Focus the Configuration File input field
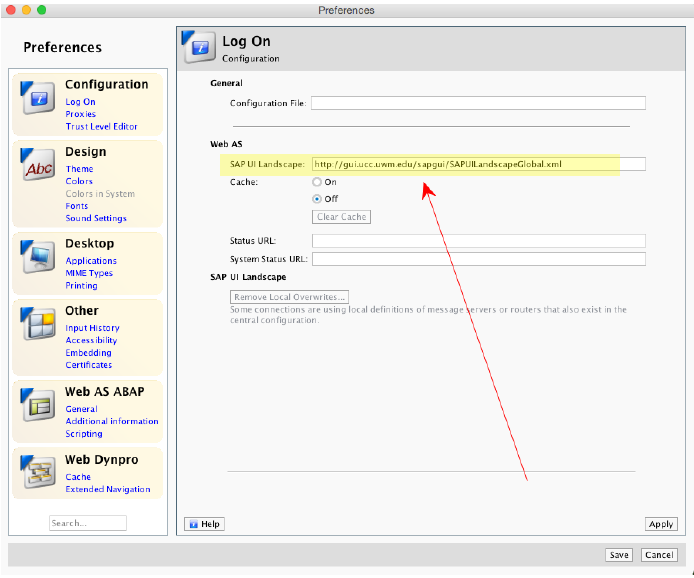Viewport: 694px width, 578px height. (478, 103)
